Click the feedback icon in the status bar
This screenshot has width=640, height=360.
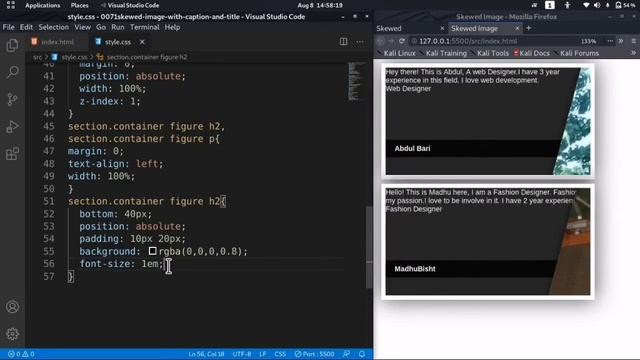coord(347,354)
